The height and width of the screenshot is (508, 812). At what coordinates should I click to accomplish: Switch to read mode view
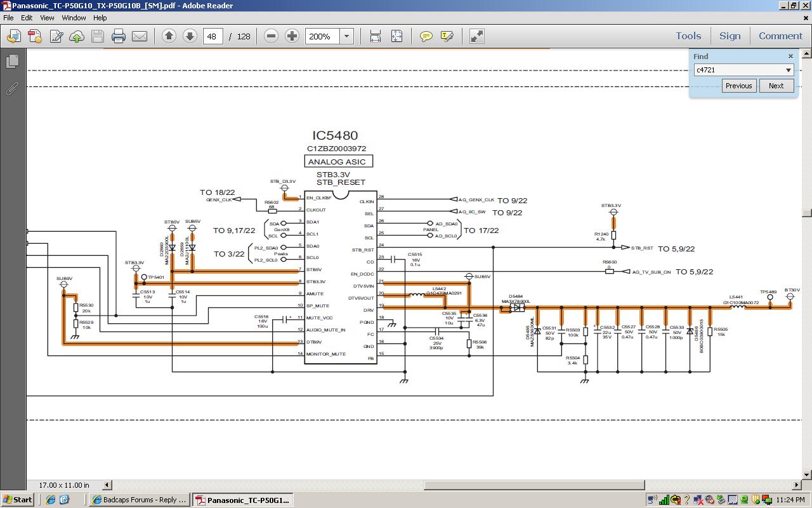click(476, 36)
